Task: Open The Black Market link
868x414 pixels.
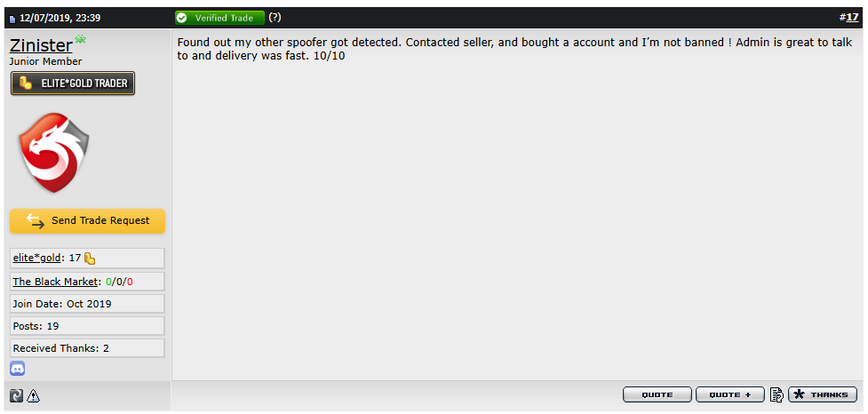Action: pos(55,282)
